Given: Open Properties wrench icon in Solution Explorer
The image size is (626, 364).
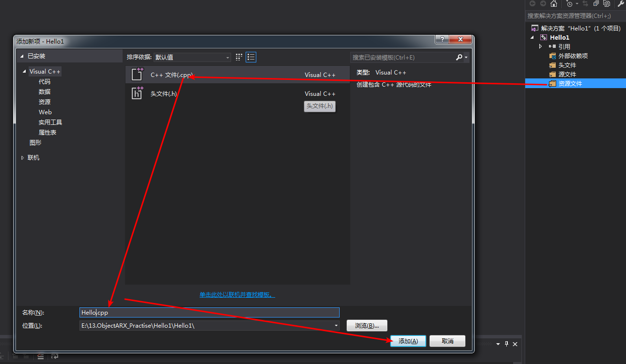Looking at the screenshot, I should [620, 3].
